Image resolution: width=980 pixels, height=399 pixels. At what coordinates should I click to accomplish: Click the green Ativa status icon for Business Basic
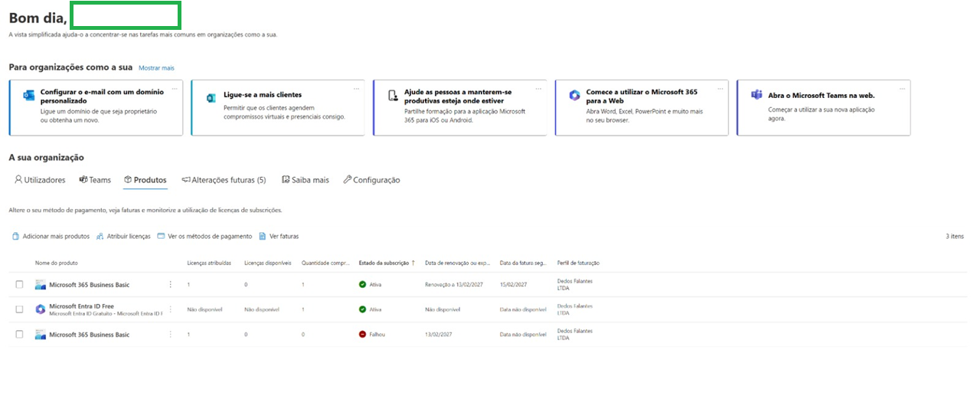pyautogui.click(x=363, y=285)
